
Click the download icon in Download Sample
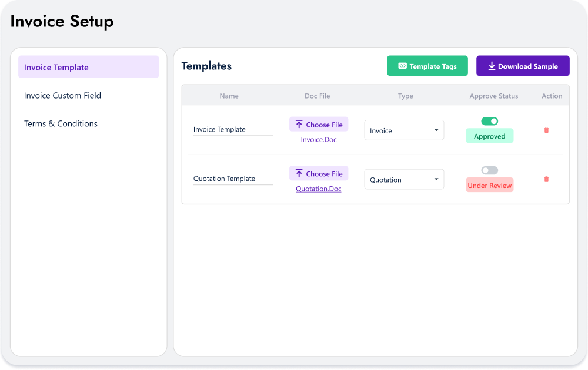click(492, 65)
